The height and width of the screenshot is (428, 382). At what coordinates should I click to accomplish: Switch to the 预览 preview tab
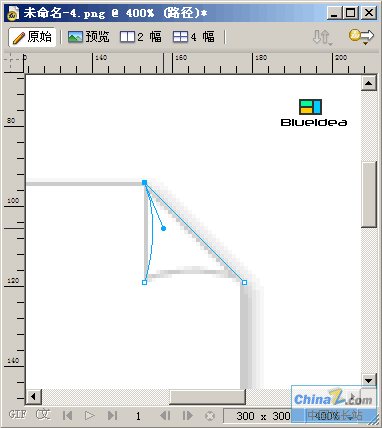click(x=89, y=37)
